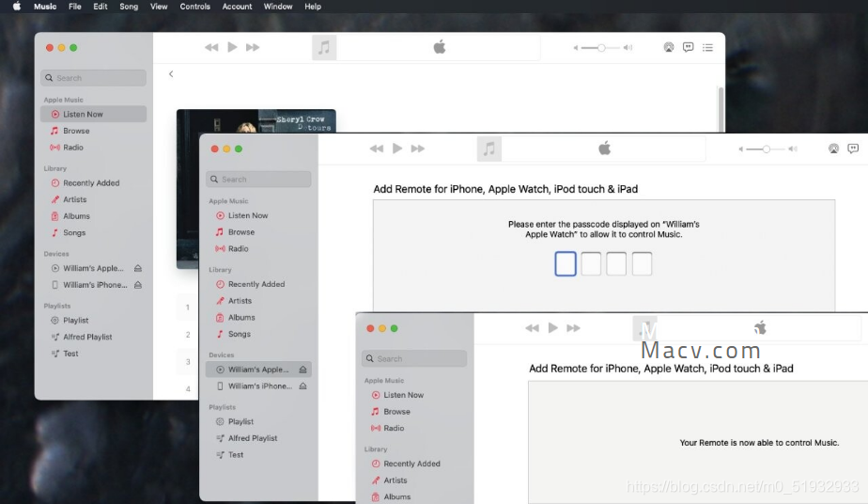This screenshot has width=868, height=504.
Task: Open Lyrics icon in middle Music window
Action: click(x=853, y=149)
